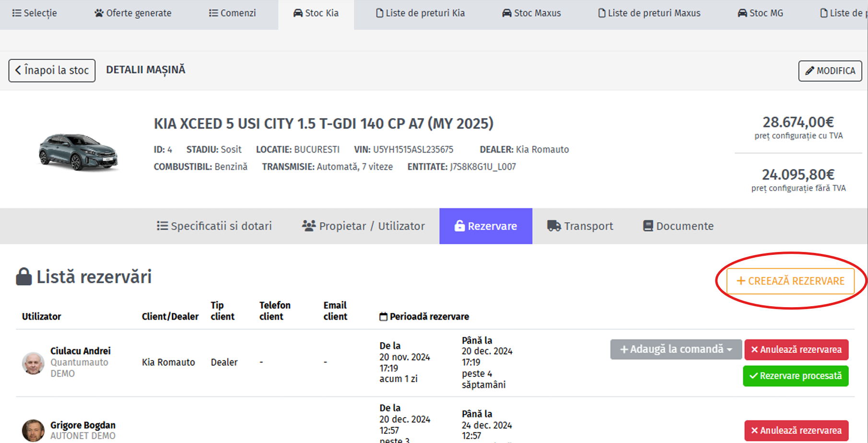Open Specificatii si dotari section
The width and height of the screenshot is (868, 443).
pos(214,226)
